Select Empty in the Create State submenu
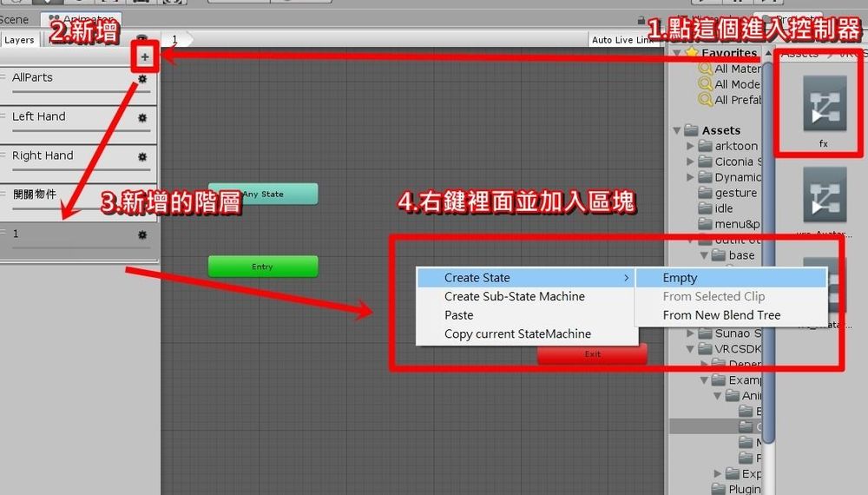The width and height of the screenshot is (868, 495). pyautogui.click(x=731, y=277)
